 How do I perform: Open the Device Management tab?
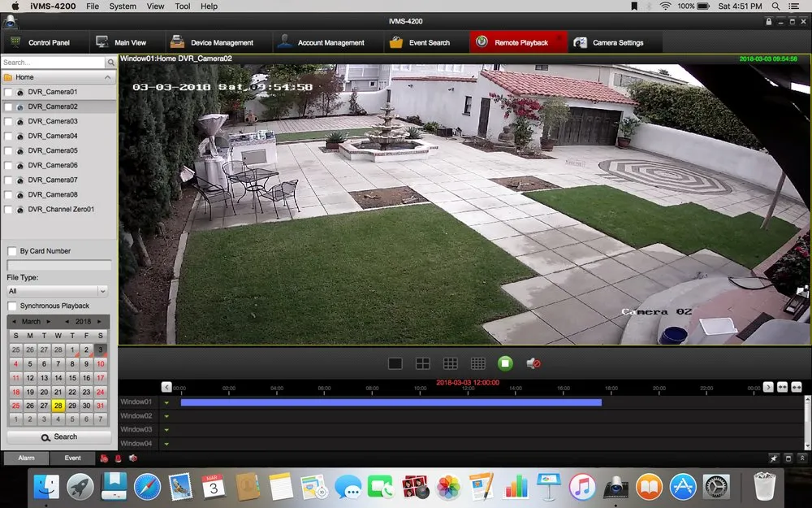(x=213, y=42)
